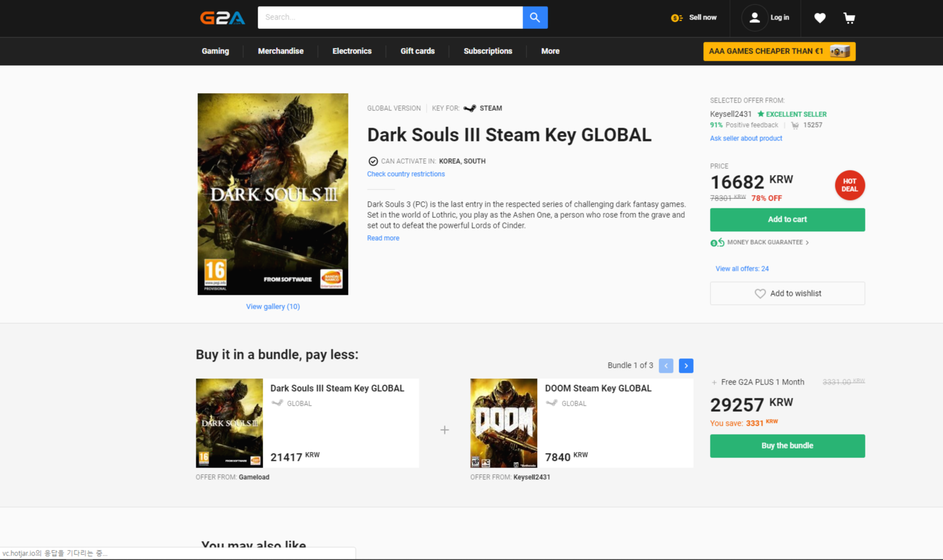Click the Sell now link text
The image size is (943, 560).
point(703,18)
